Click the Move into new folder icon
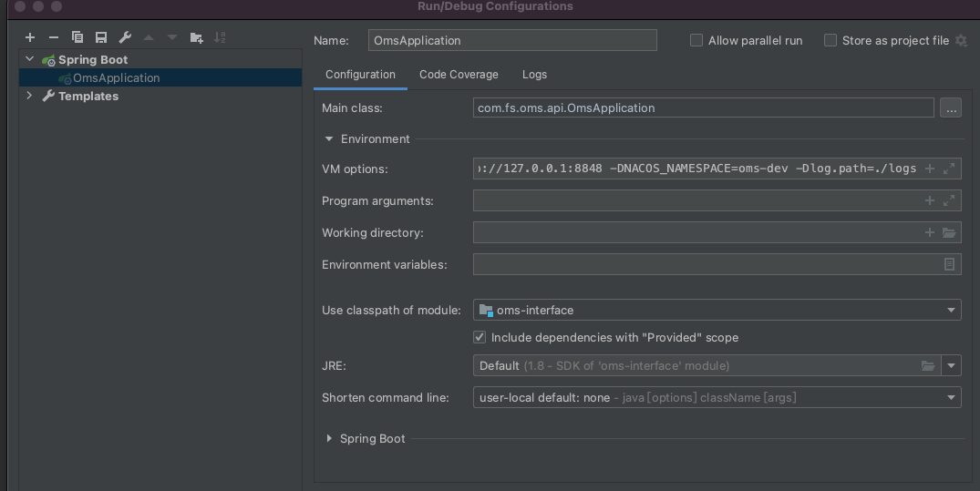The height and width of the screenshot is (491, 980). click(x=196, y=37)
